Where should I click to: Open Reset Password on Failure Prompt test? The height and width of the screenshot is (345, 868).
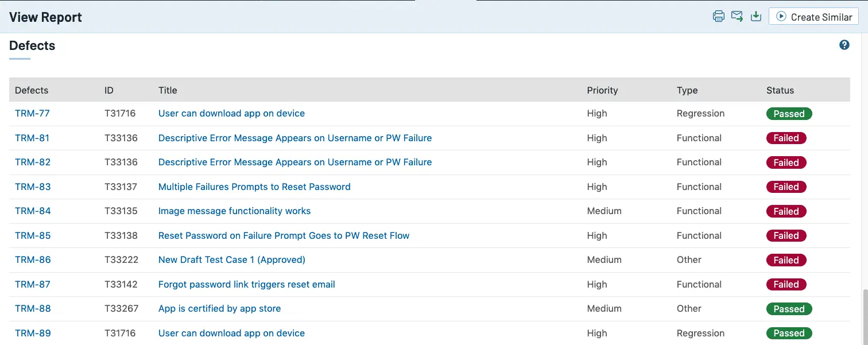tap(284, 235)
